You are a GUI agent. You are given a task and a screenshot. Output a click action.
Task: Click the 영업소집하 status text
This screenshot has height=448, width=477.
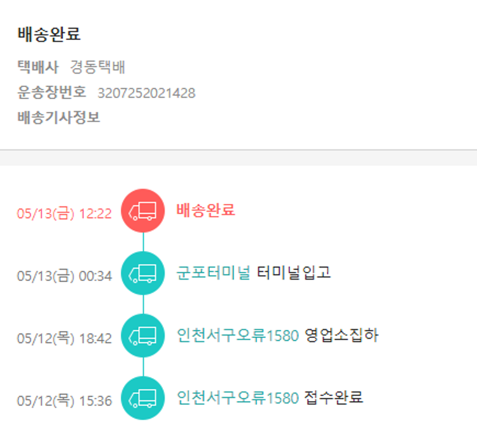[342, 335]
